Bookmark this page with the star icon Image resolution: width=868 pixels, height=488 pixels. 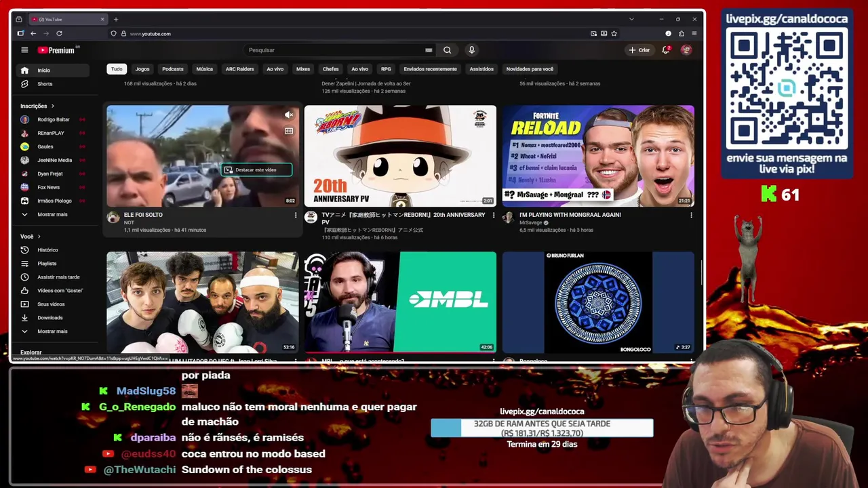coord(614,33)
